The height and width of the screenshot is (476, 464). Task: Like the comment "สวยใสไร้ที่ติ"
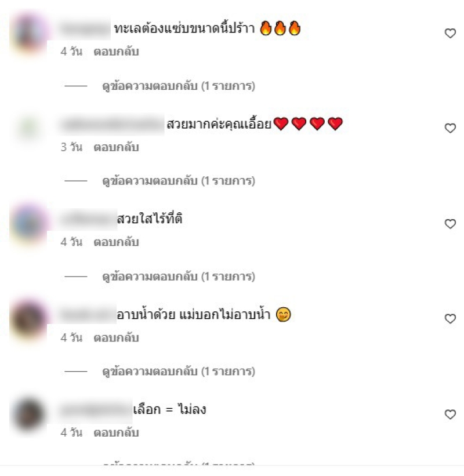pyautogui.click(x=450, y=224)
